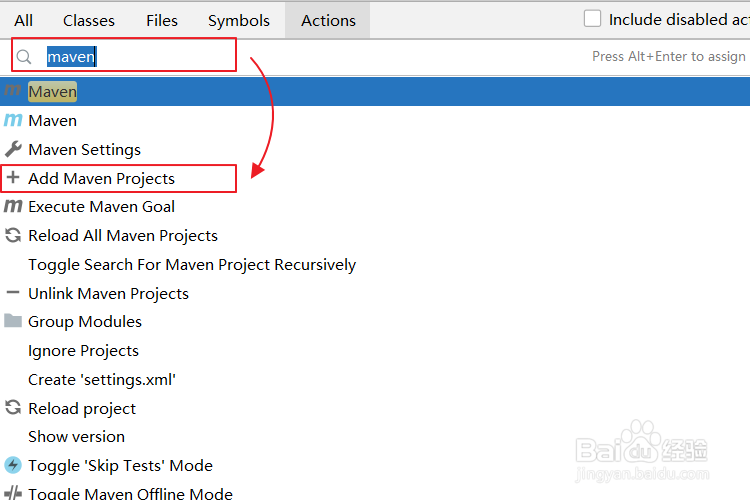Switch to the Files tab

click(162, 20)
